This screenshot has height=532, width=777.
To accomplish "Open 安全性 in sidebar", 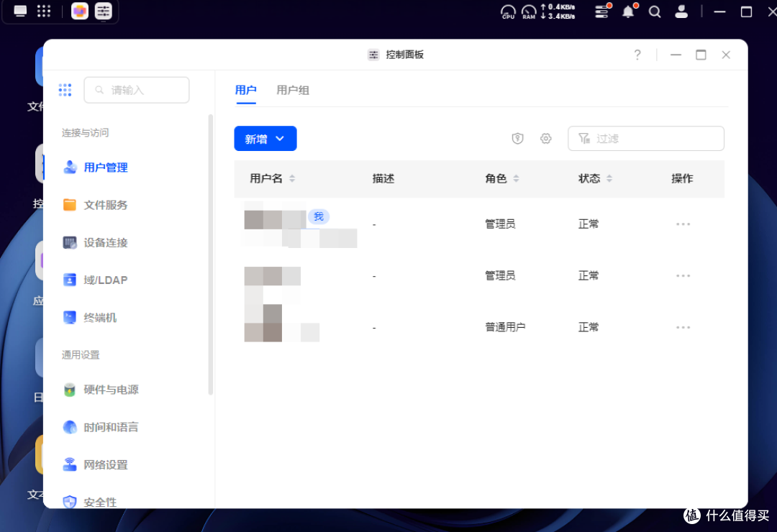I will pos(100,502).
